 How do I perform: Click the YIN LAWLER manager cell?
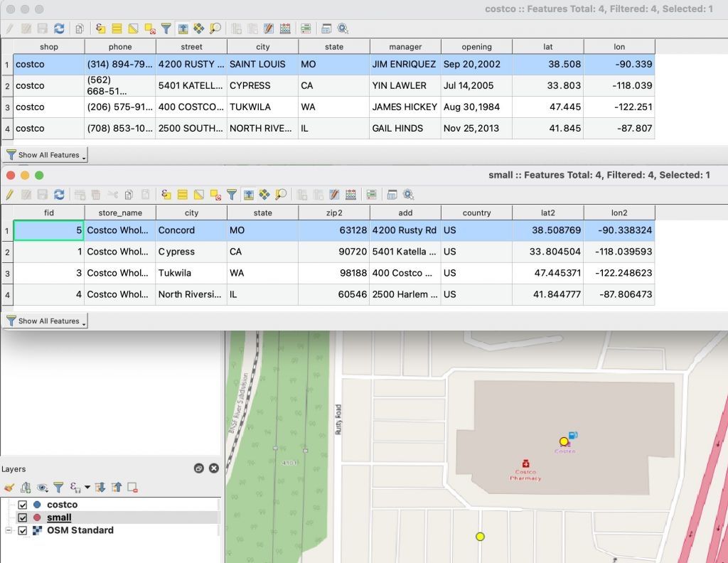(x=405, y=85)
